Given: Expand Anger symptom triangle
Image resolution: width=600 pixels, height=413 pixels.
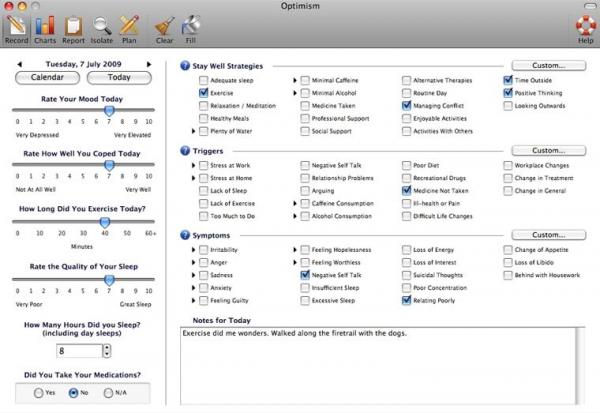Looking at the screenshot, I should pyautogui.click(x=193, y=263).
